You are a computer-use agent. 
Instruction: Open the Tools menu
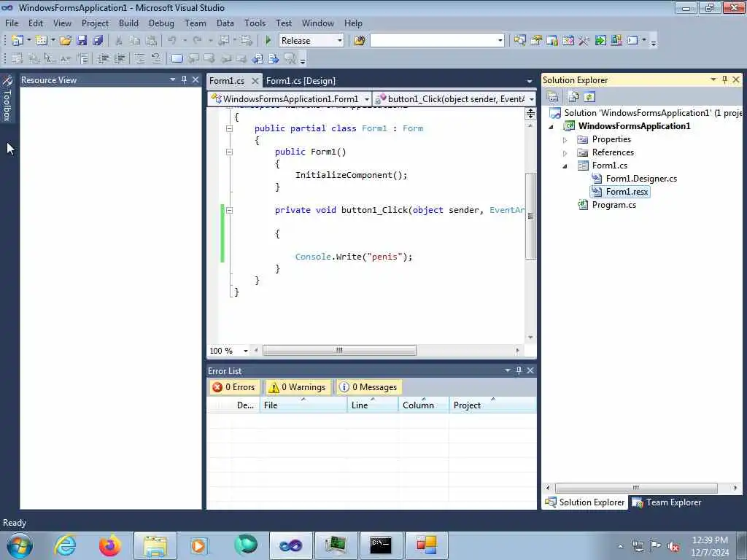point(255,23)
